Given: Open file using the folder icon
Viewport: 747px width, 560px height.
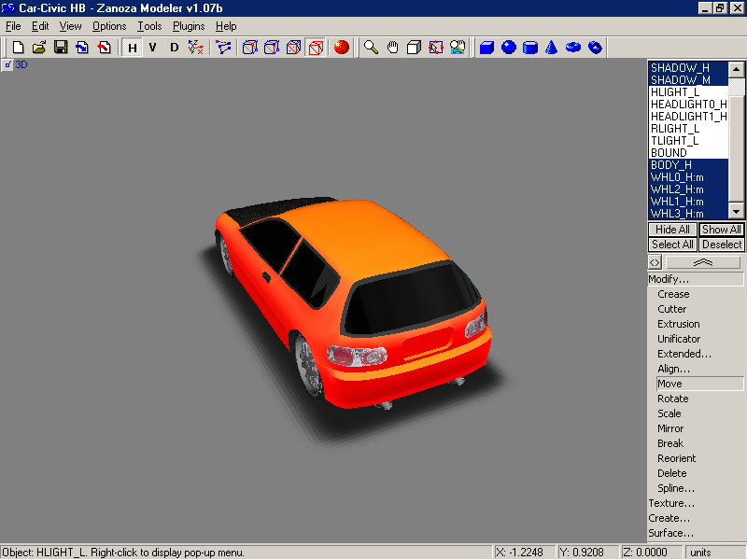Looking at the screenshot, I should (39, 47).
